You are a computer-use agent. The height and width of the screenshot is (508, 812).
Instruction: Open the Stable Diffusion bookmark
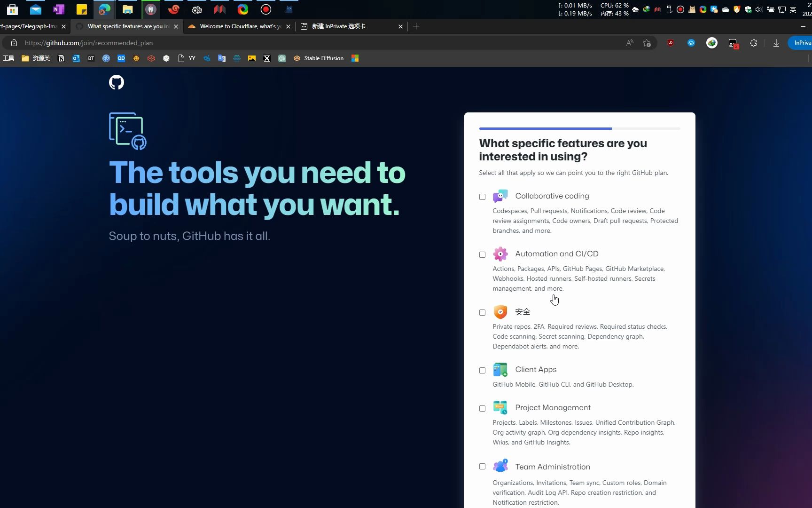(319, 58)
